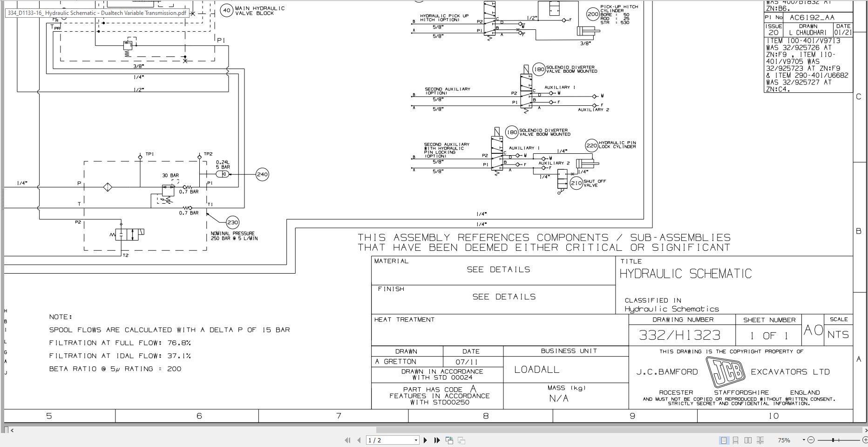868x447 pixels.
Task: Go to the first page
Action: point(347,440)
